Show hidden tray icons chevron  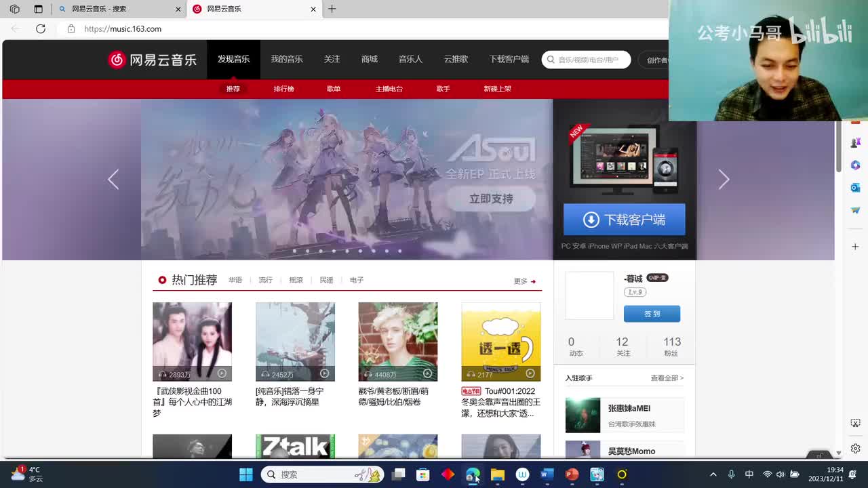(713, 474)
